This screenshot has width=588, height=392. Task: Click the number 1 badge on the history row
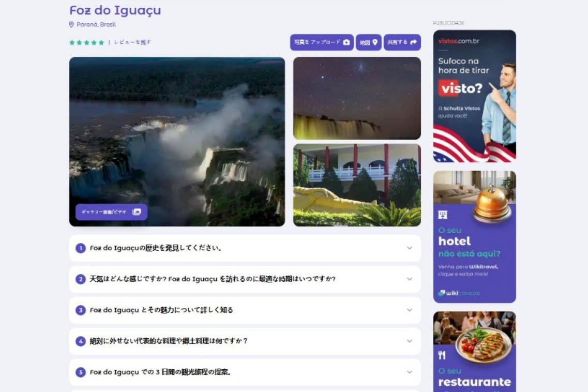81,248
